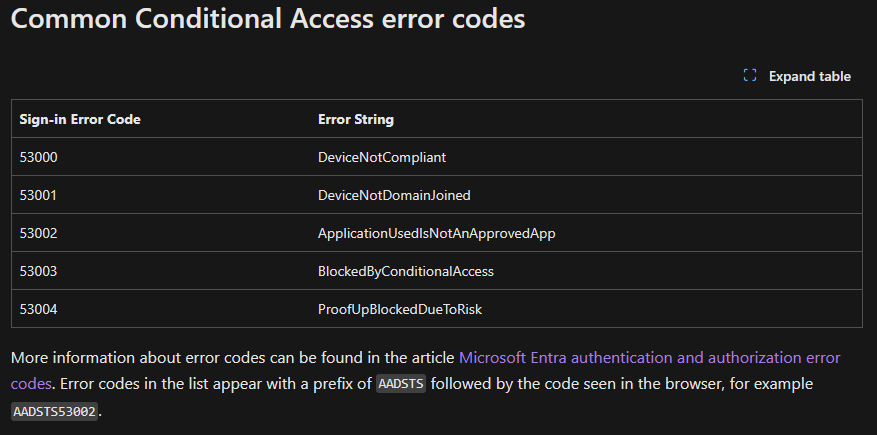Image resolution: width=877 pixels, height=435 pixels.
Task: Click error code 53004 cell
Action: point(41,309)
